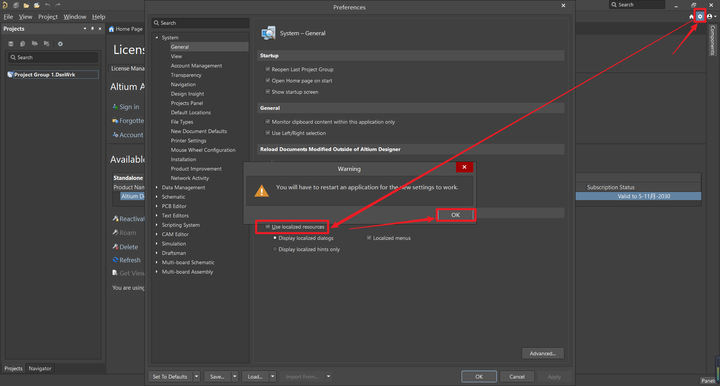The image size is (720, 386).
Task: Open the Set To Defaults dropdown arrow
Action: click(x=197, y=376)
